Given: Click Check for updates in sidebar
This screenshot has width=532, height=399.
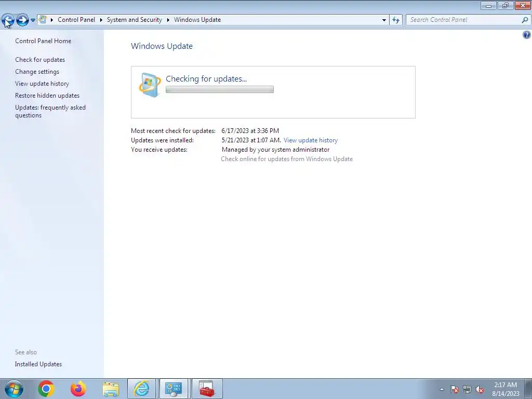Looking at the screenshot, I should click(x=40, y=60).
